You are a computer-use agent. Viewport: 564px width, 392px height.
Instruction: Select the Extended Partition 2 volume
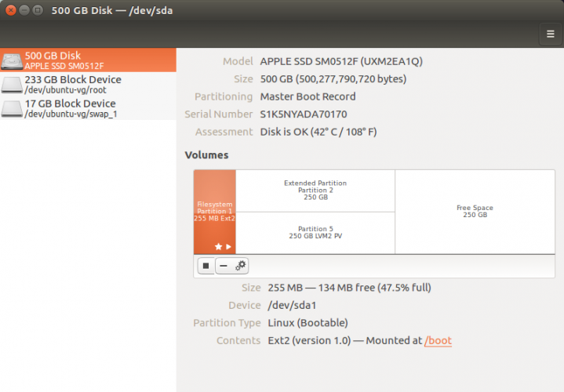tap(315, 191)
